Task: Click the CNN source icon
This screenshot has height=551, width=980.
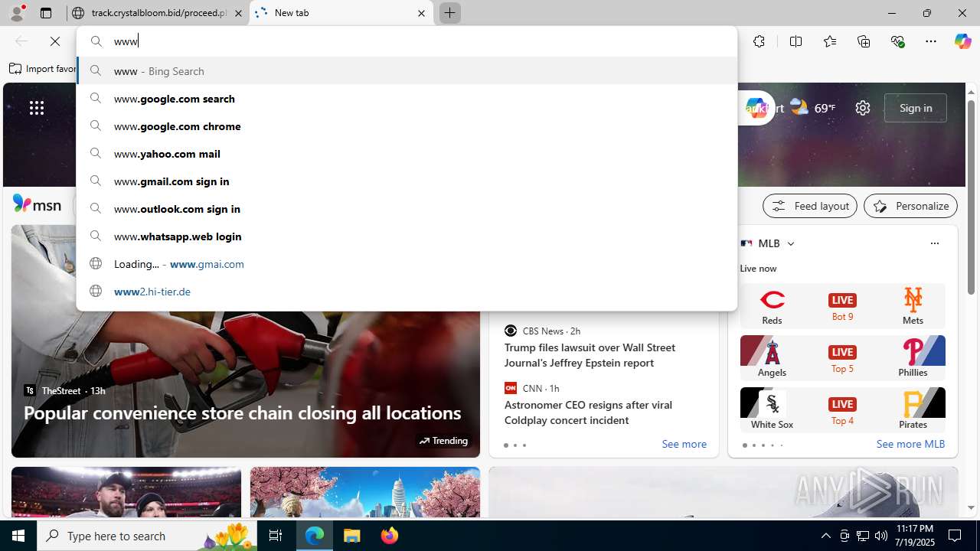Action: (510, 388)
